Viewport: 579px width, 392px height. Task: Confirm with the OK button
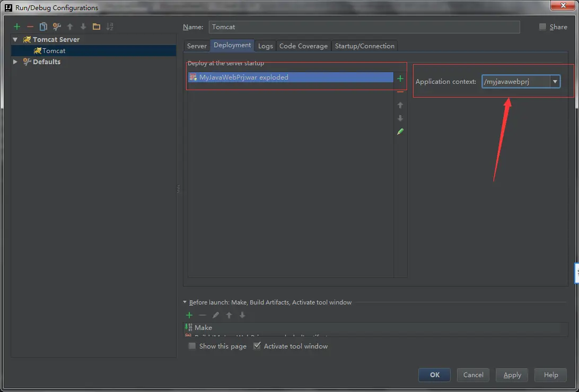tap(434, 374)
